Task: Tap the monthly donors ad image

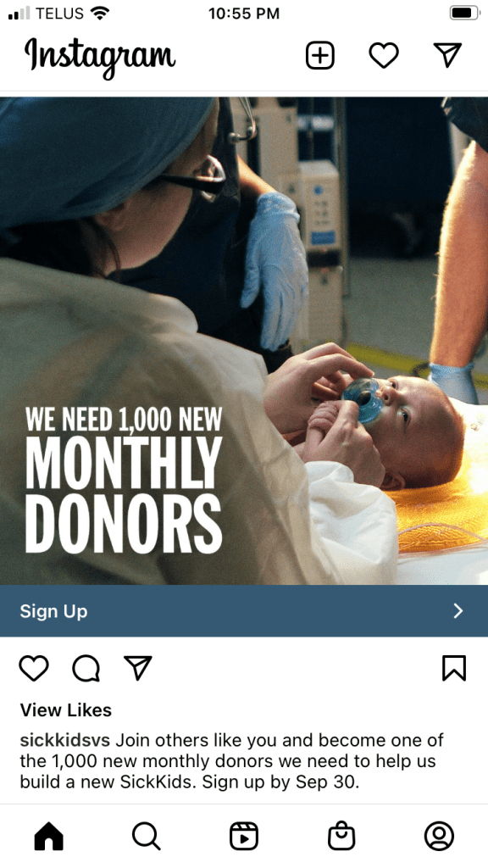Action: click(244, 341)
